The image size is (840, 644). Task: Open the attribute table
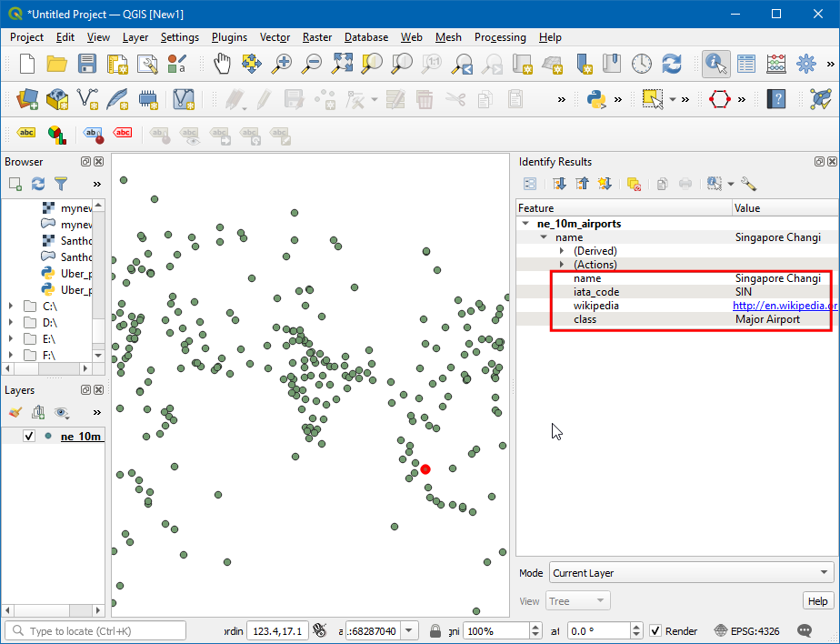tap(746, 64)
